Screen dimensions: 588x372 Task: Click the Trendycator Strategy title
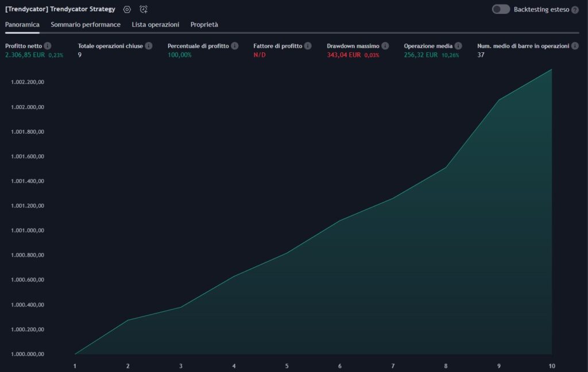point(60,9)
